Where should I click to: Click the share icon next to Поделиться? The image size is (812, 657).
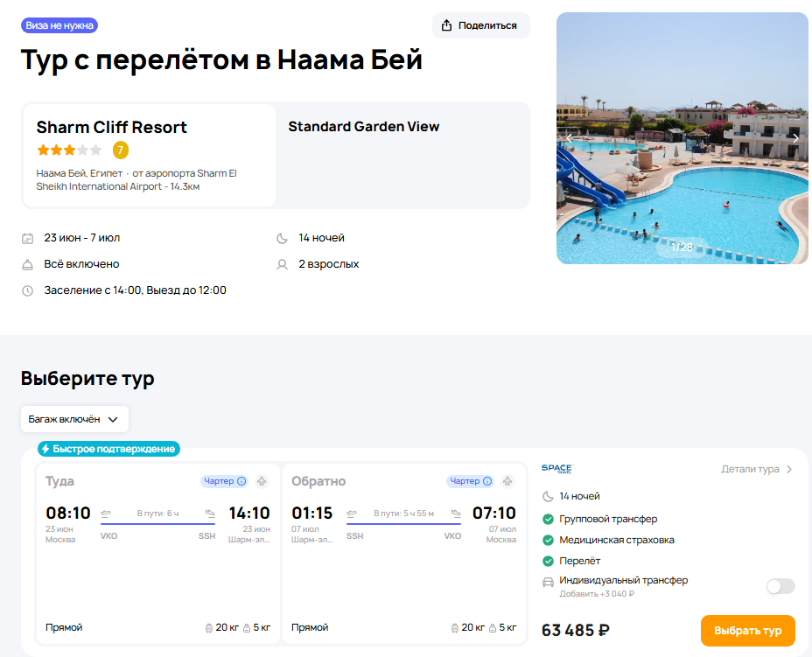tap(446, 25)
